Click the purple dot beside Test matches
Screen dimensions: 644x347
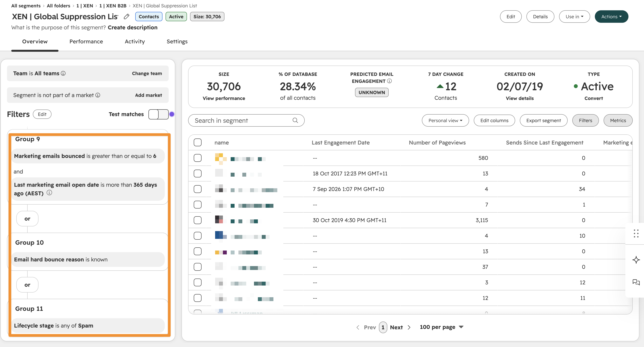point(172,114)
